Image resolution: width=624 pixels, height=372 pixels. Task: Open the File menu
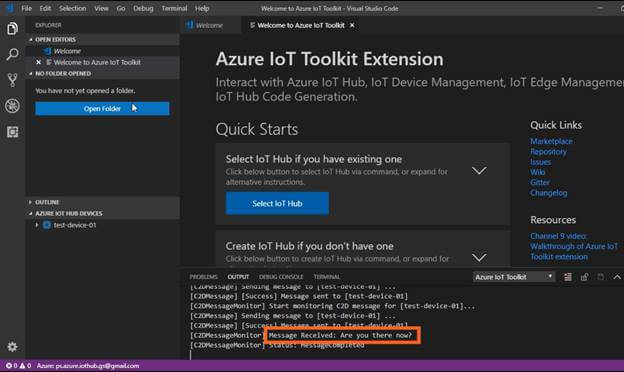(27, 8)
